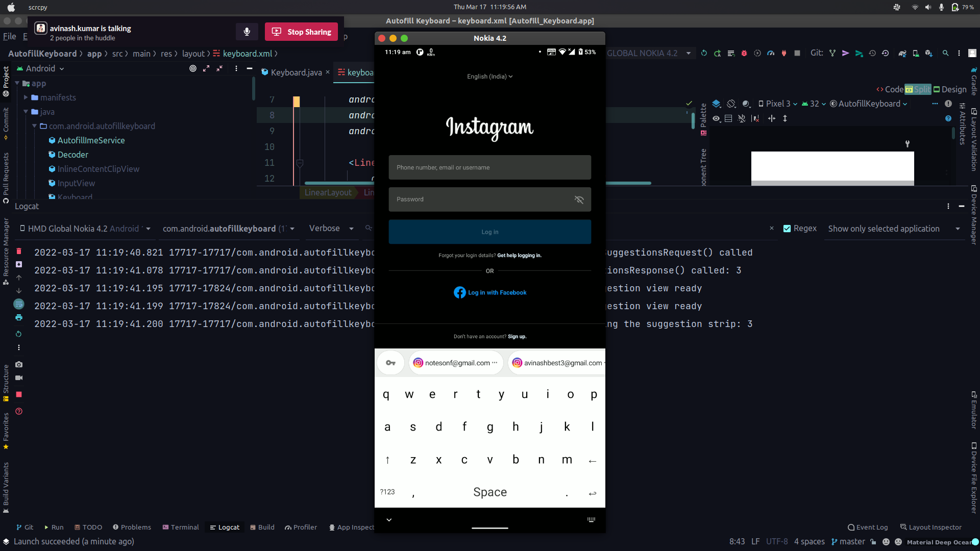
Task: Click the username input field on Instagram
Action: click(489, 167)
